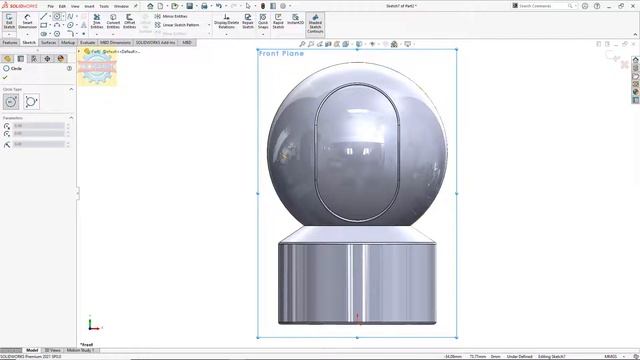Open the ConfigurationManager tab
Viewport: 640px width, 360px height.
(34, 59)
